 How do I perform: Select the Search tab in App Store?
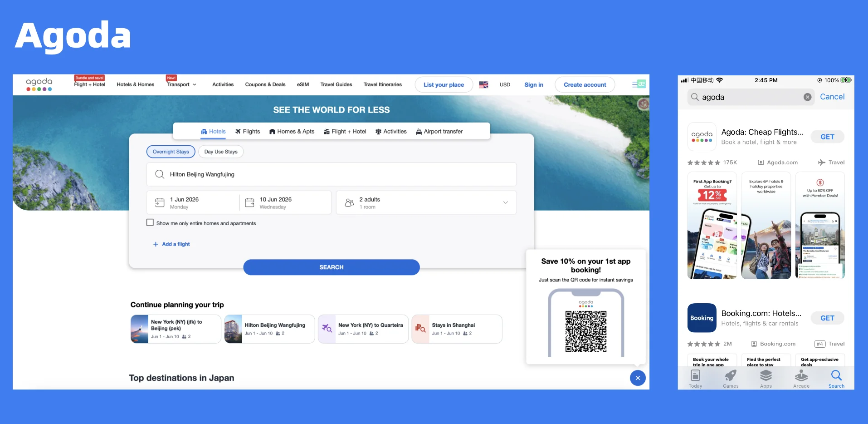[836, 379]
